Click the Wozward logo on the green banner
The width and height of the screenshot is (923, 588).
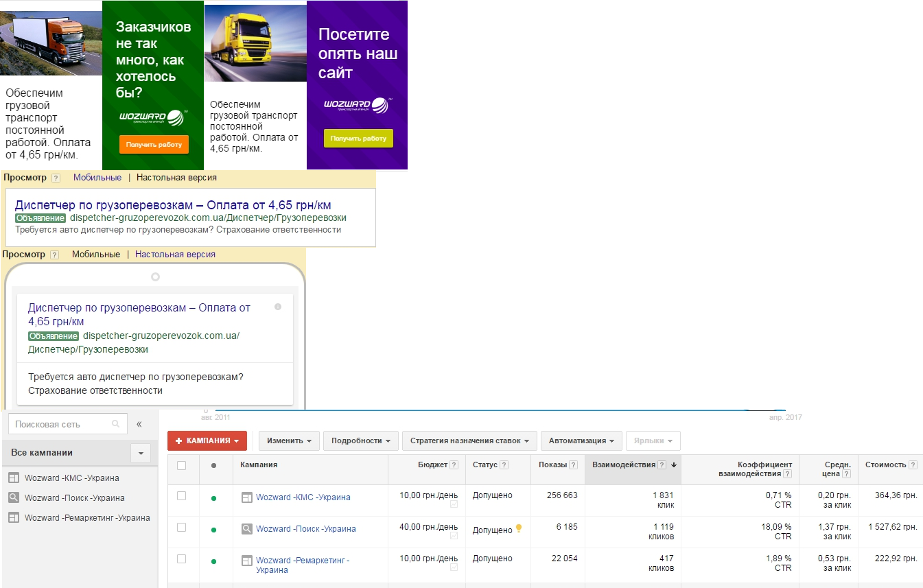152,117
